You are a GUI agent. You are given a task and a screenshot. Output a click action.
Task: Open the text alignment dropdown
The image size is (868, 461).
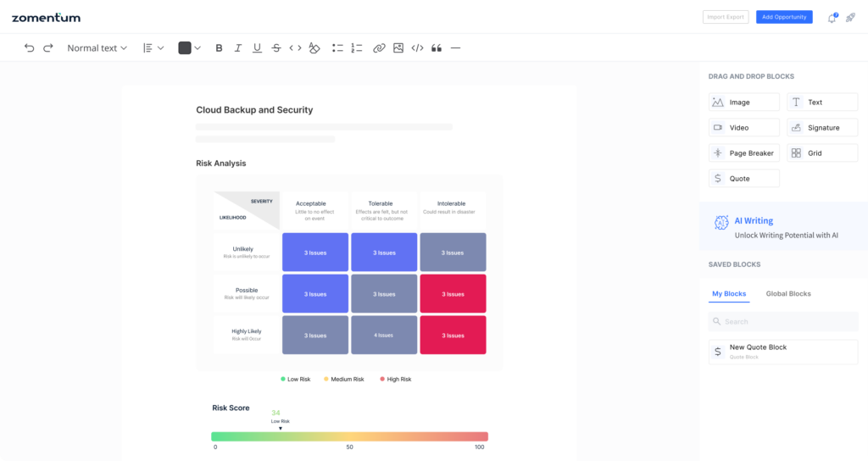153,48
